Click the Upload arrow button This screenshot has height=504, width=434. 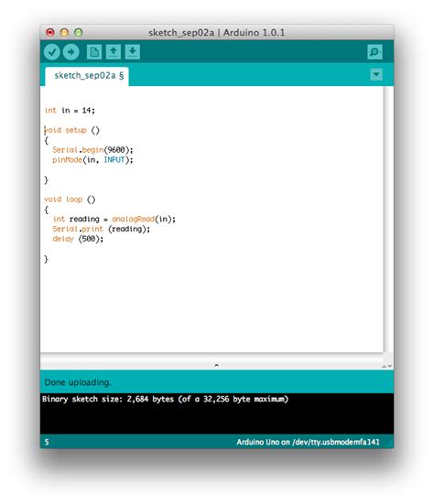click(x=71, y=52)
